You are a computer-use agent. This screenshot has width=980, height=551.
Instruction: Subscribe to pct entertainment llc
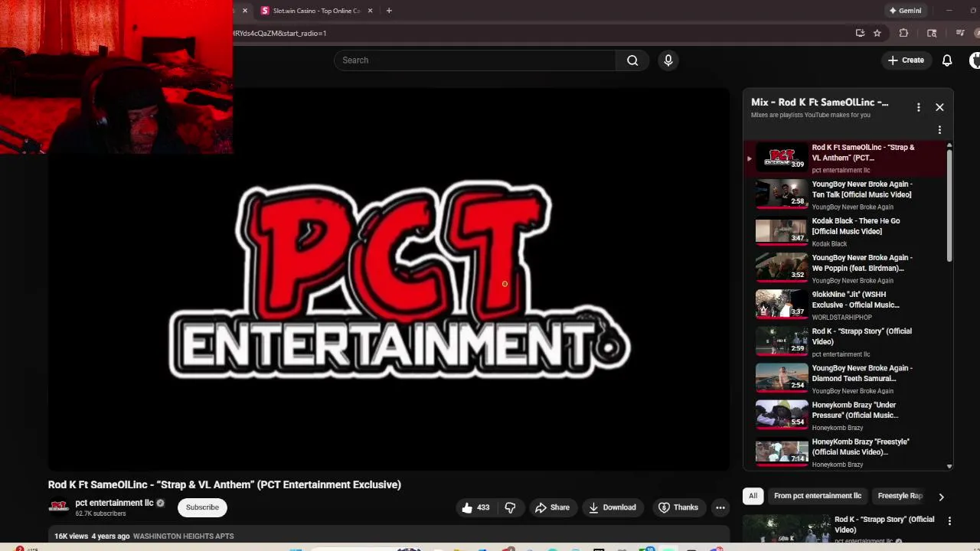(x=202, y=507)
